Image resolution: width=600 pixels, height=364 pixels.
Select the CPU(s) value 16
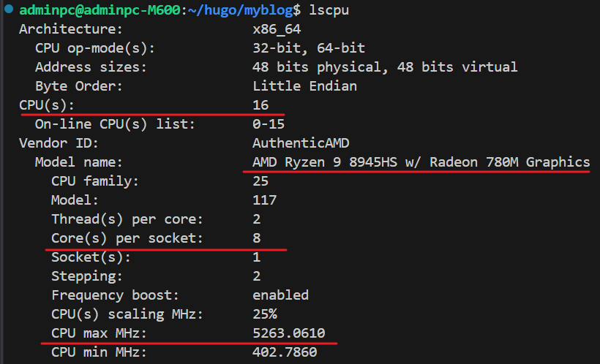[x=260, y=105]
